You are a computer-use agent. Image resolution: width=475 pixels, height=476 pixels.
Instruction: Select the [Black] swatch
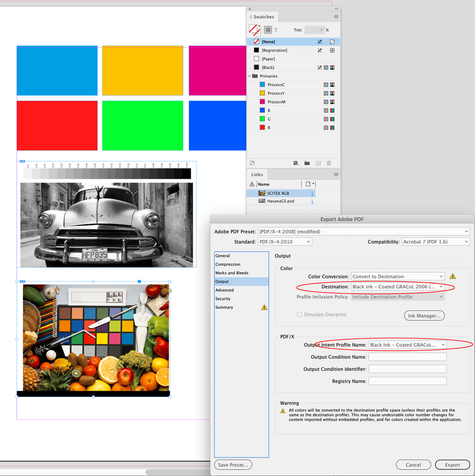pyautogui.click(x=293, y=67)
